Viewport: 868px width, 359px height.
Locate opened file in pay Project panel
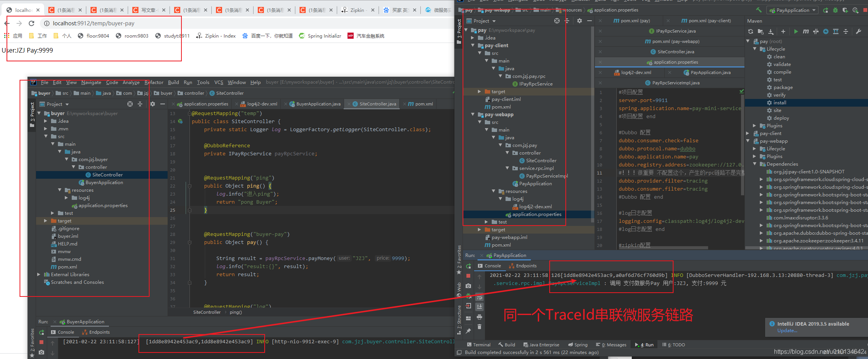[557, 21]
